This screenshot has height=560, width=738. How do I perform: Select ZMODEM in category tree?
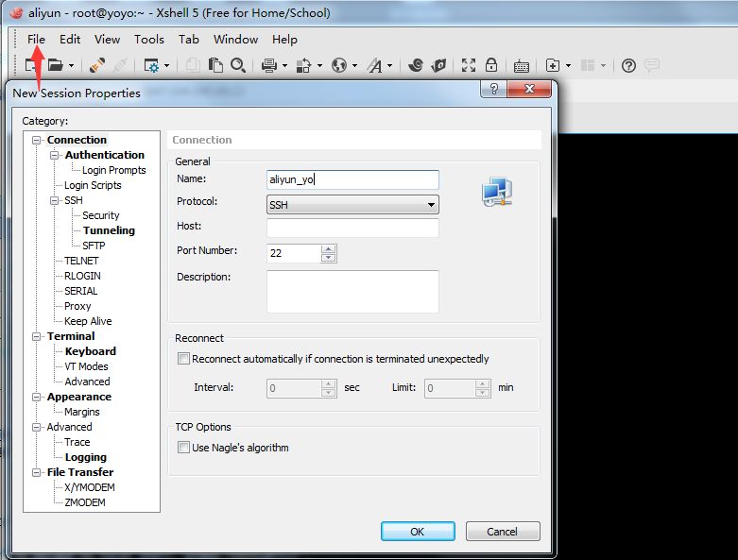click(85, 502)
